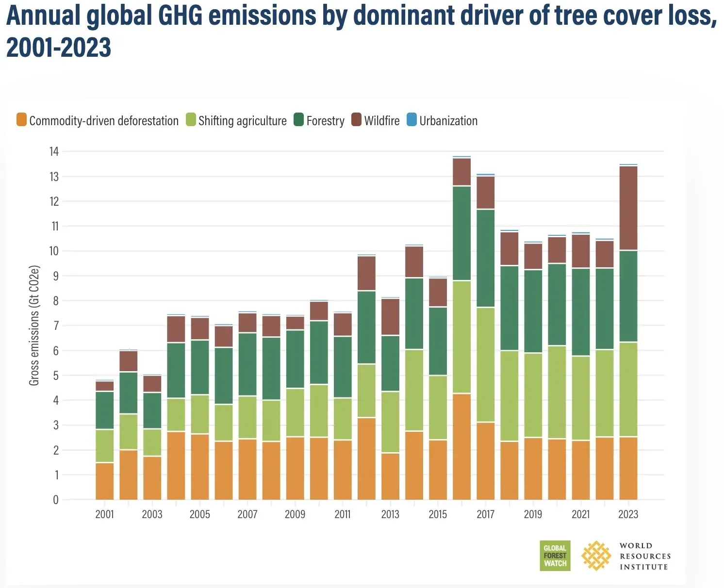
Task: Click the 14 y-axis tick label
Action: point(54,151)
